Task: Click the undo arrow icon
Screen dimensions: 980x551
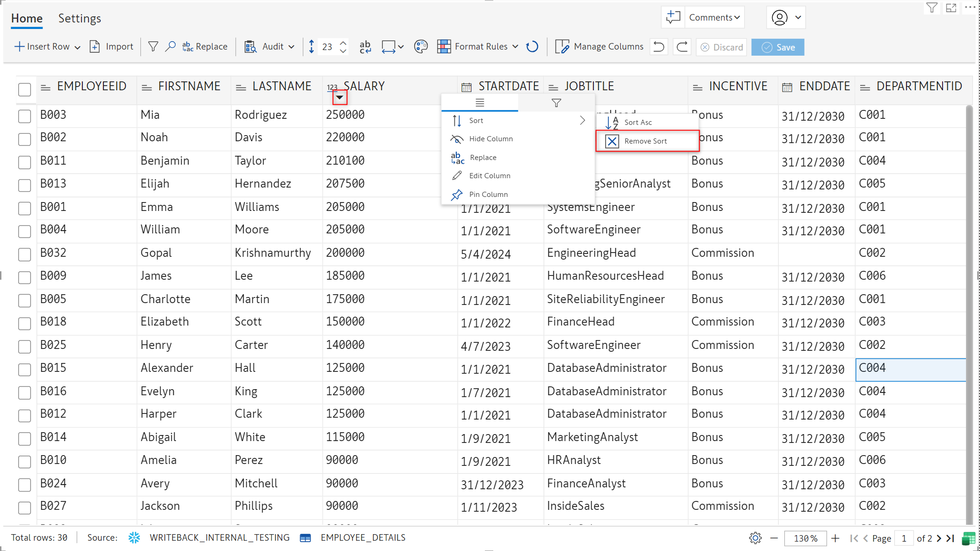Action: click(658, 47)
